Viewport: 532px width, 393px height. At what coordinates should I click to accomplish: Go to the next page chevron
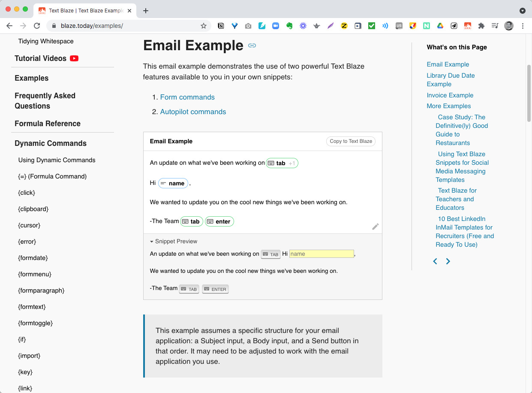pos(448,261)
